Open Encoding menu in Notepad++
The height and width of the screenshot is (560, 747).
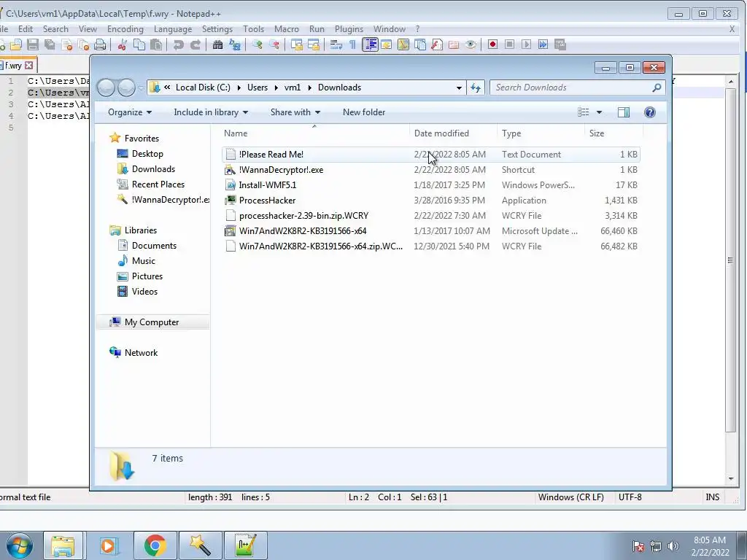tap(125, 29)
